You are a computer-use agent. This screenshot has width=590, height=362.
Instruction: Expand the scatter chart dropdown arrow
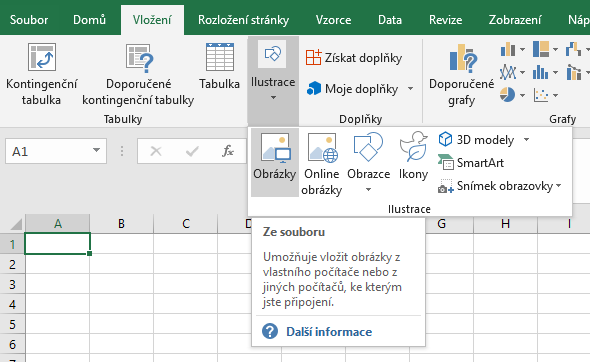pyautogui.click(x=555, y=95)
